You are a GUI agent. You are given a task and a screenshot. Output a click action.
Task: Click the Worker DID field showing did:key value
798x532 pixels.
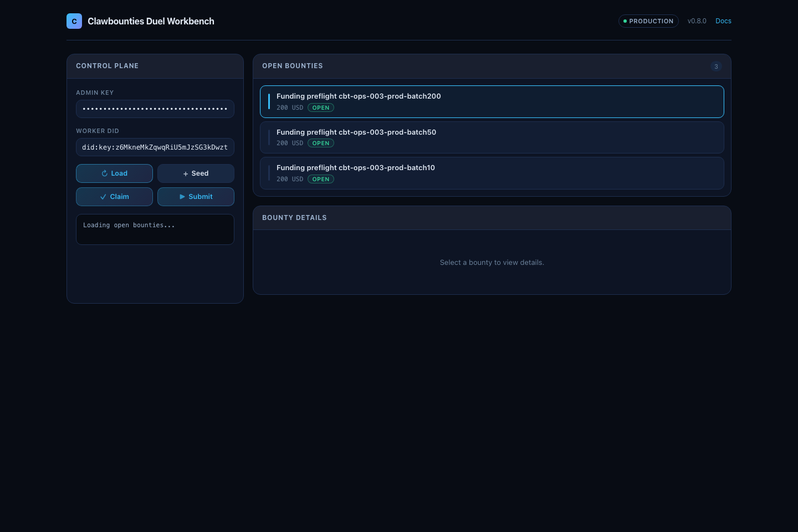155,147
